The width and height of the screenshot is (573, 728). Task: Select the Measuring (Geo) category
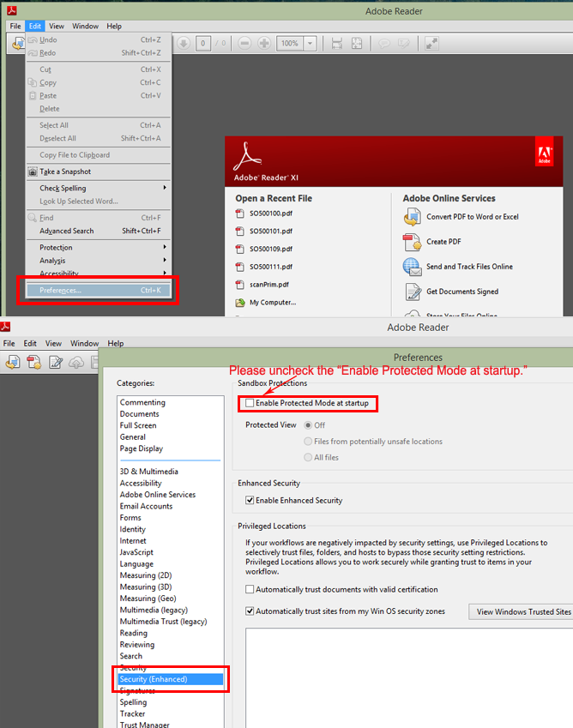coord(148,599)
